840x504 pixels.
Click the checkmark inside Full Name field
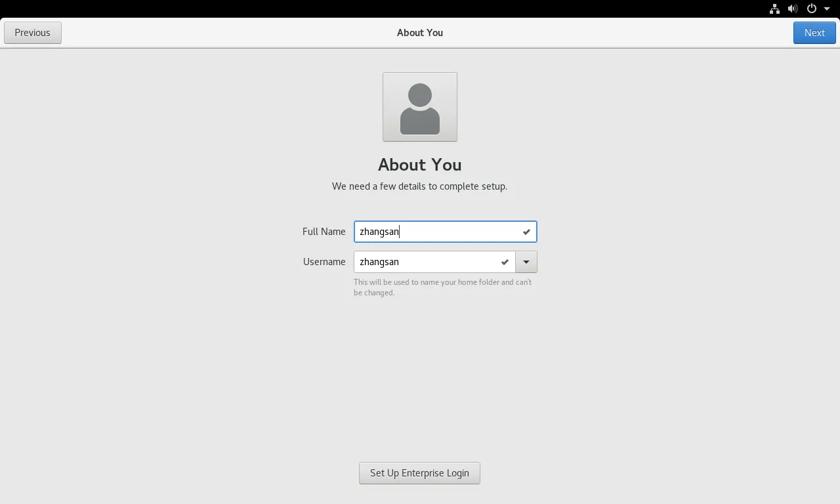coord(526,232)
